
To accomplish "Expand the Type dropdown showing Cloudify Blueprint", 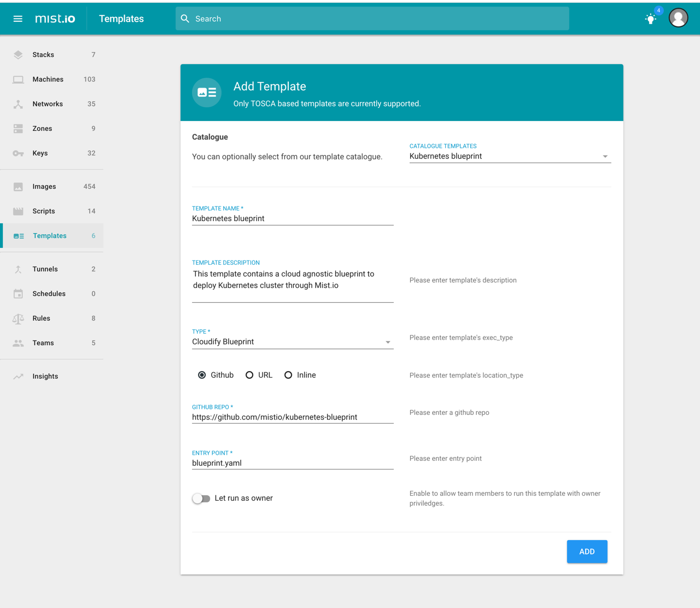I will pos(388,341).
